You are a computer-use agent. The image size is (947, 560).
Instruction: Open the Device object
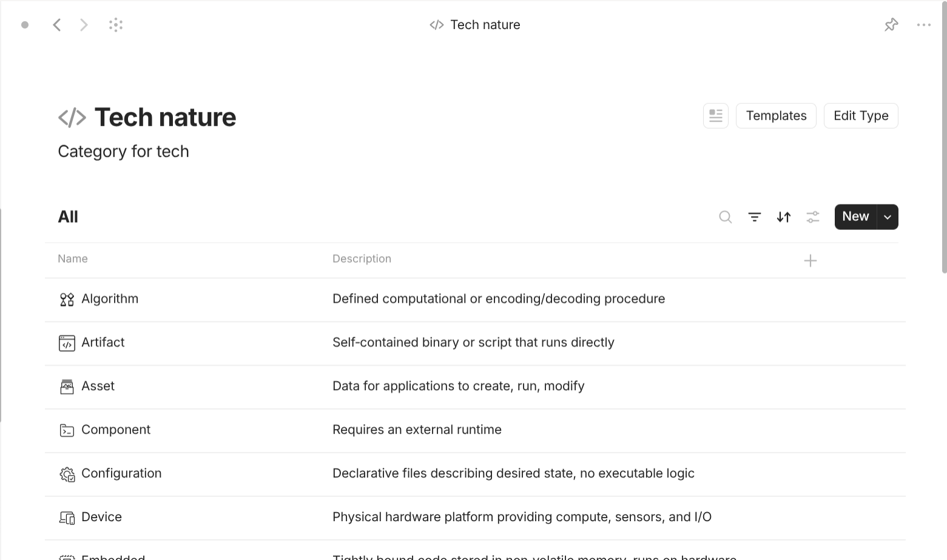(101, 516)
